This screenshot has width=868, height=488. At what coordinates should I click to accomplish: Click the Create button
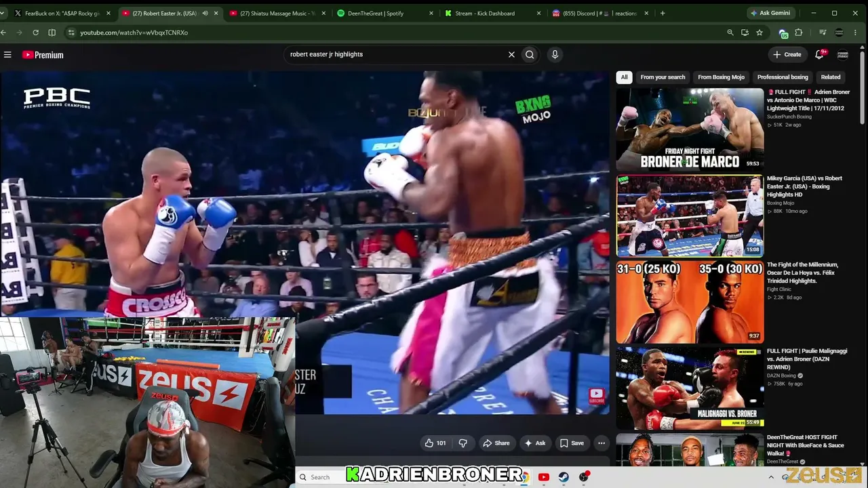(787, 54)
